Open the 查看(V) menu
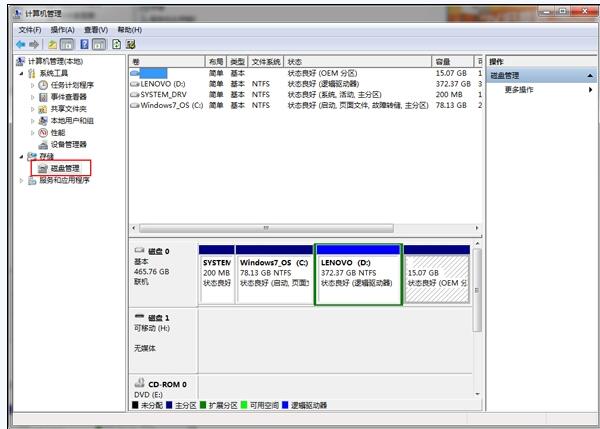Viewport: 600px width, 429px height. click(96, 30)
